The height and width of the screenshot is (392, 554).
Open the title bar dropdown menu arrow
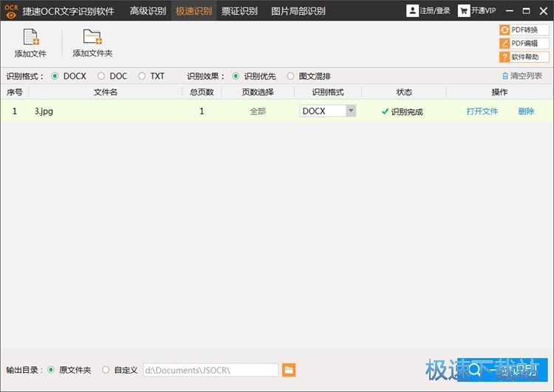pyautogui.click(x=507, y=11)
